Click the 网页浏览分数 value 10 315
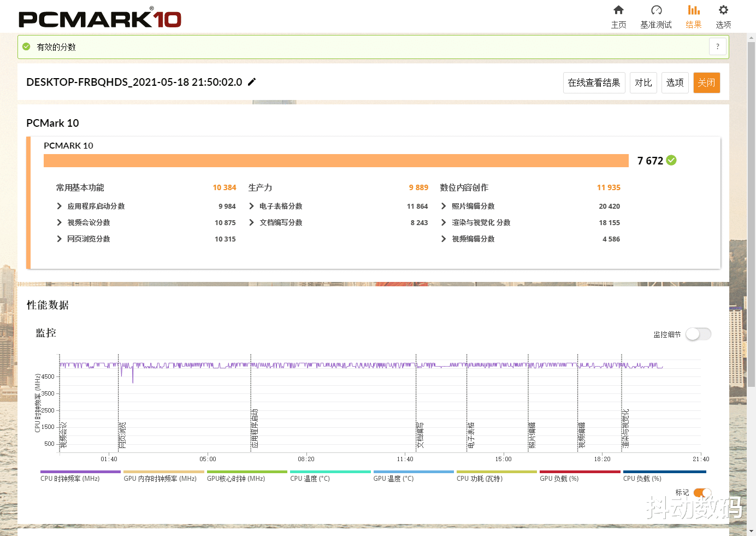 point(225,239)
